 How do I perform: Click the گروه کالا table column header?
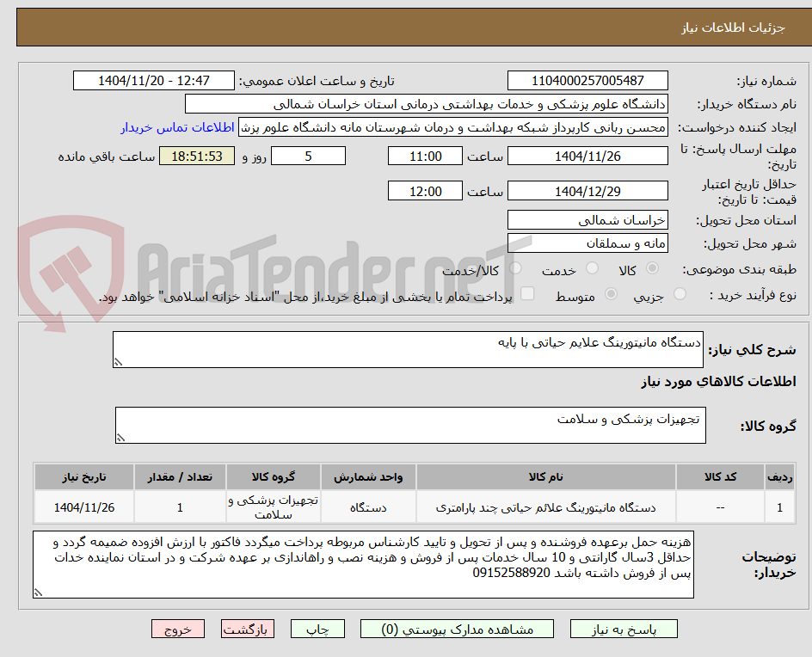[274, 476]
